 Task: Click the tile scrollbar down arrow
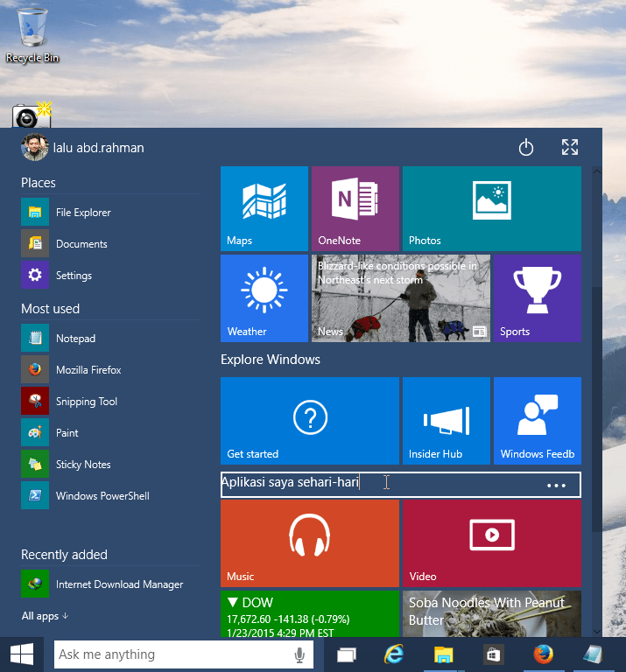[596, 631]
